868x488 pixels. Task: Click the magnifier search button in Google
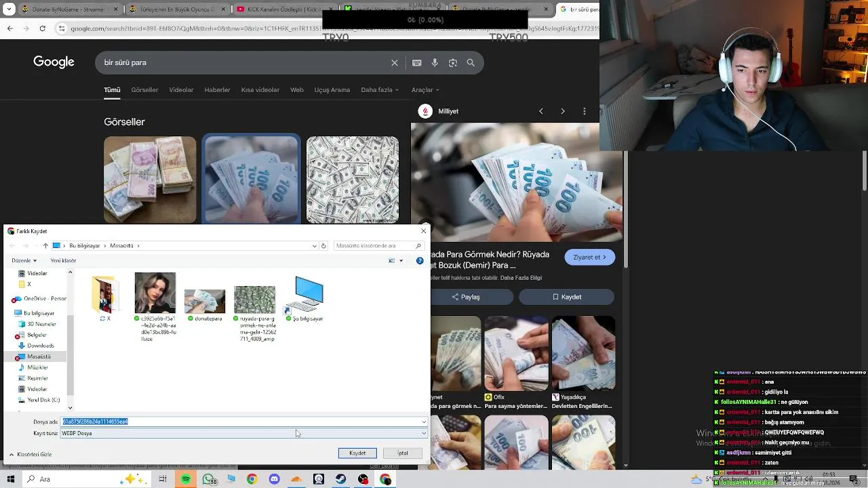pos(471,62)
